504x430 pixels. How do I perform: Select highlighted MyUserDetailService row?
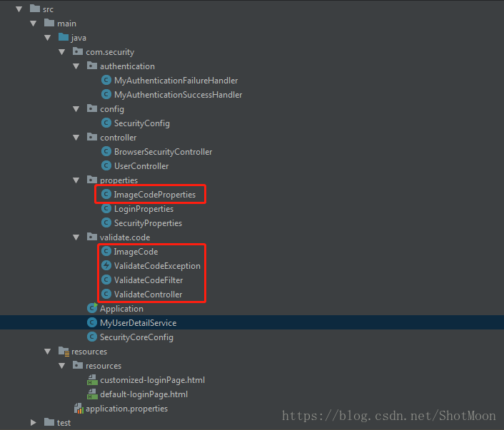pos(252,322)
